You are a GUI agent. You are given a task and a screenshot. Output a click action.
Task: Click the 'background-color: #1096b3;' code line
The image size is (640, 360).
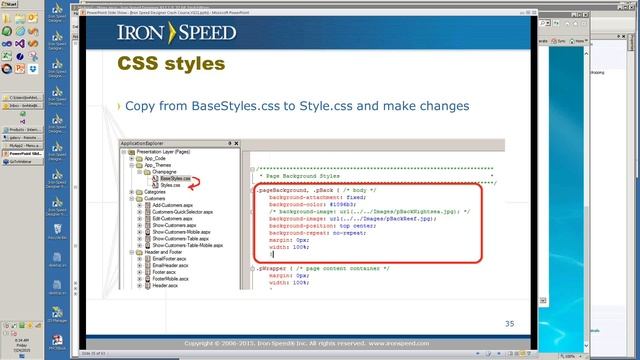click(x=312, y=204)
